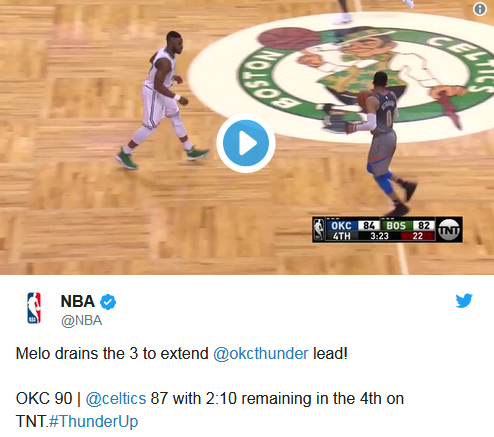
Task: Click the Celtics player in white jersey
Action: [162, 100]
